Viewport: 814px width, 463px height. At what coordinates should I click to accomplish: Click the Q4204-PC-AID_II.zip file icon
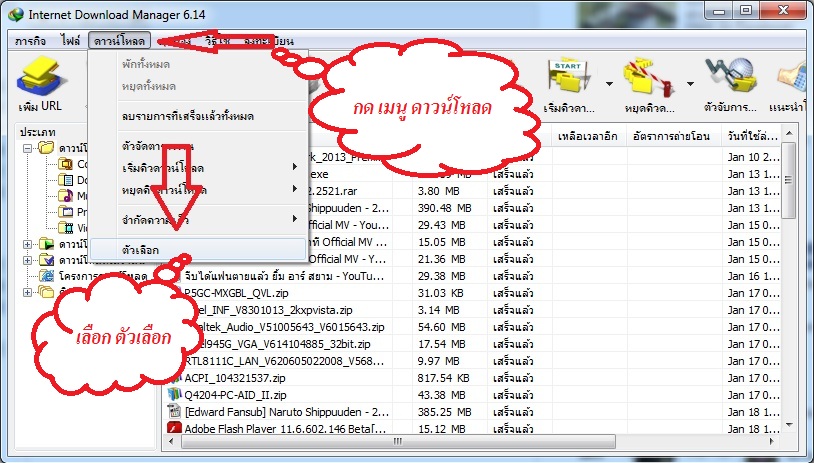[174, 394]
